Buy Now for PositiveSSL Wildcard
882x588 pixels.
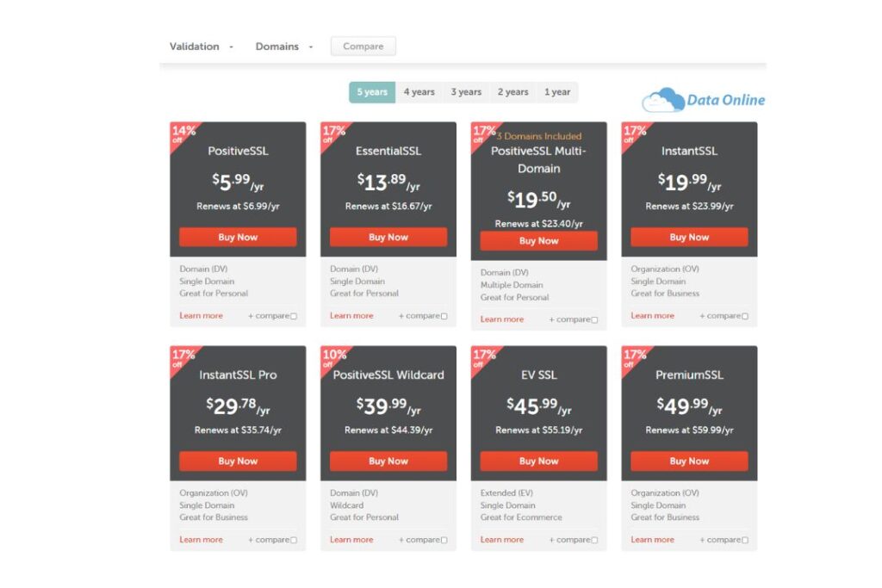pyautogui.click(x=388, y=461)
